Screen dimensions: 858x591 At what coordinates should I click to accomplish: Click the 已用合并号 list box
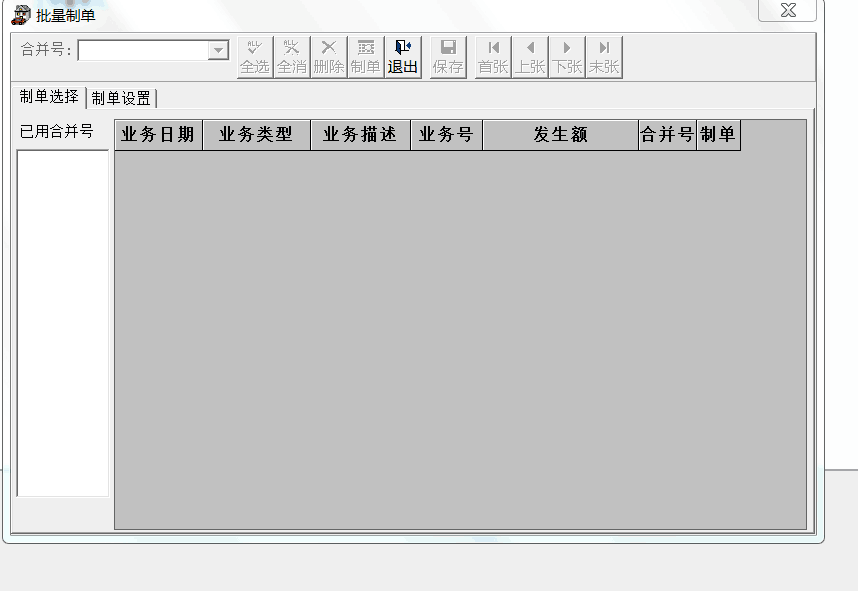[x=63, y=323]
